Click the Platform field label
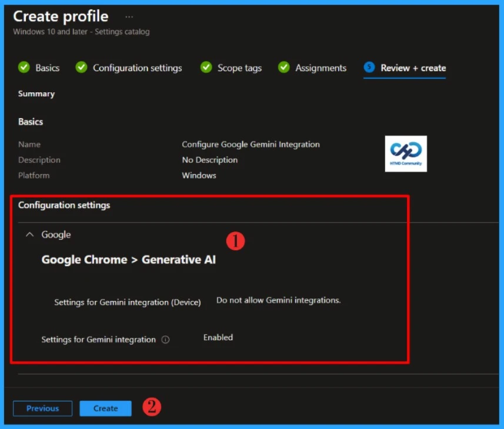Image resolution: width=504 pixels, height=429 pixels. coord(34,175)
